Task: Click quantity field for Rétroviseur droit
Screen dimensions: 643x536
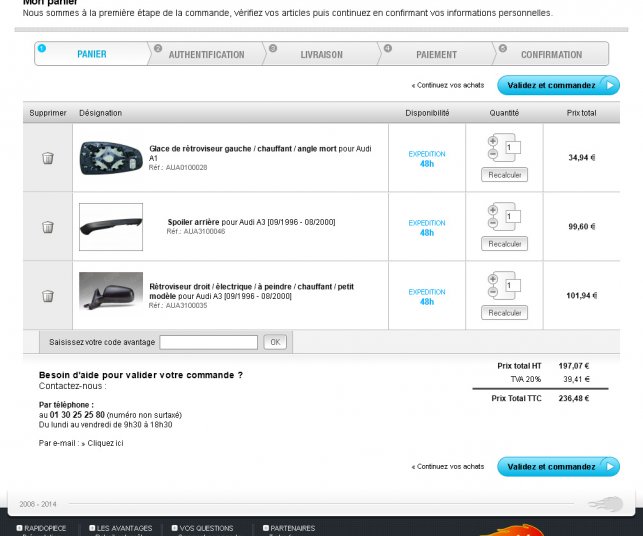Action: (513, 285)
